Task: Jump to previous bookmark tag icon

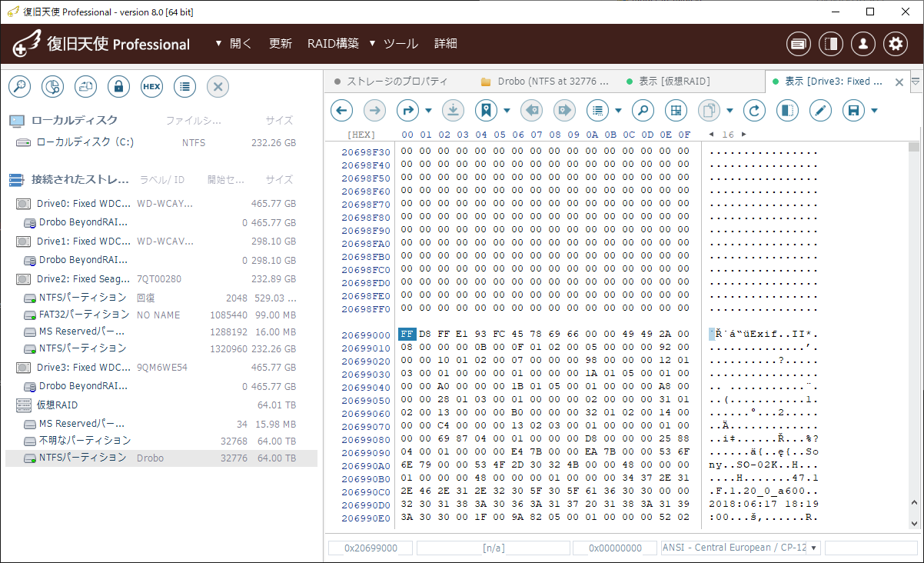Action: coord(531,111)
